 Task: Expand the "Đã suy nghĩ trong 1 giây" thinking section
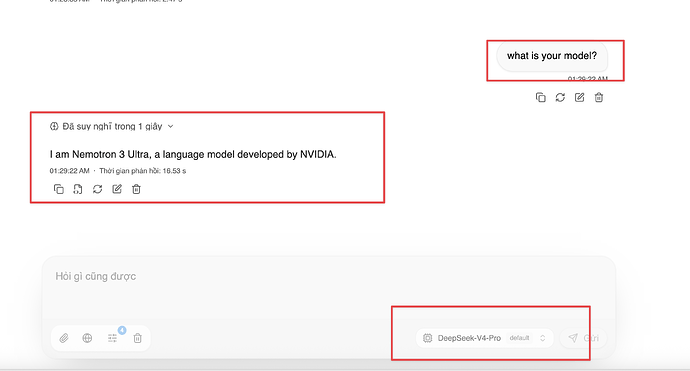click(112, 127)
